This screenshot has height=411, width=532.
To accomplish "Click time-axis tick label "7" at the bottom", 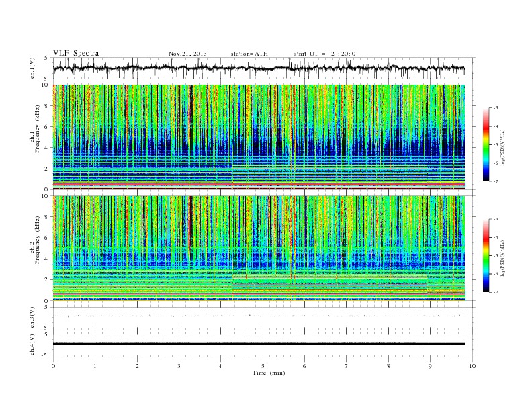I will [347, 366].
